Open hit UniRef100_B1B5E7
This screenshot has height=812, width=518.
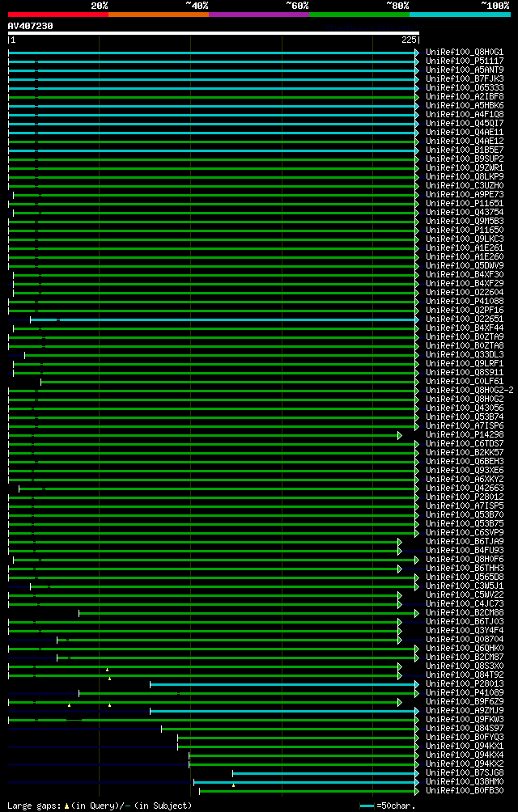[x=464, y=150]
